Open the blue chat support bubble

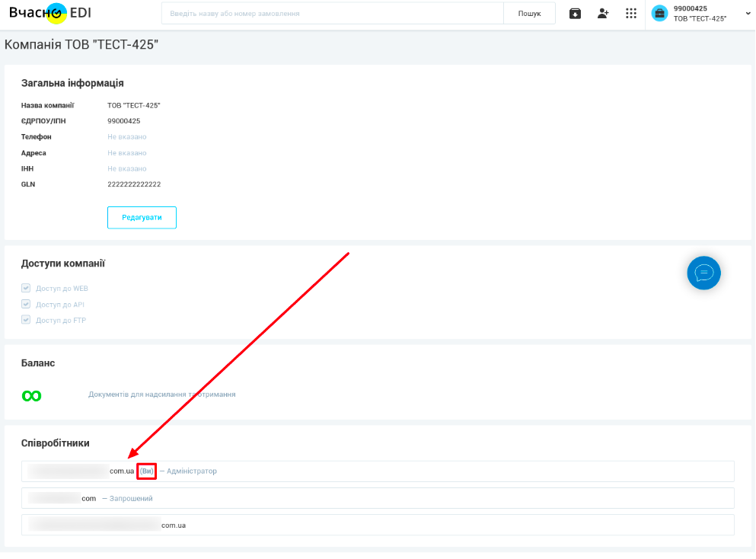703,273
